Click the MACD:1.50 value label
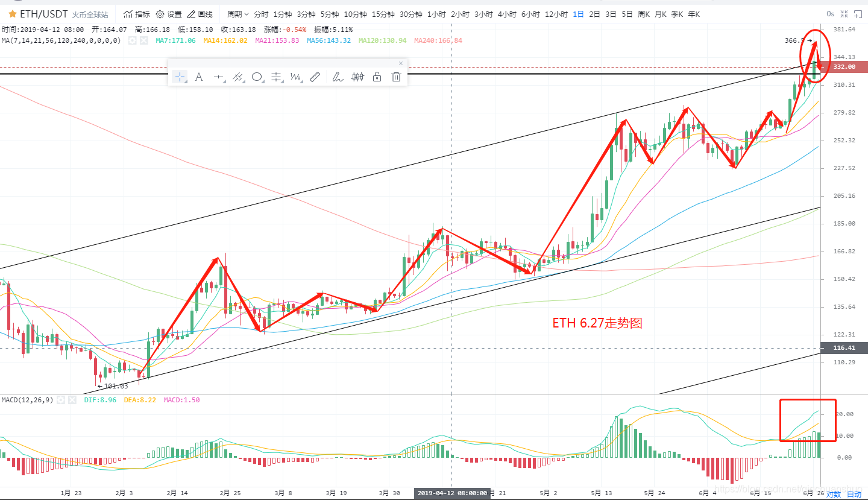Viewport: 868px width, 500px height. click(181, 400)
